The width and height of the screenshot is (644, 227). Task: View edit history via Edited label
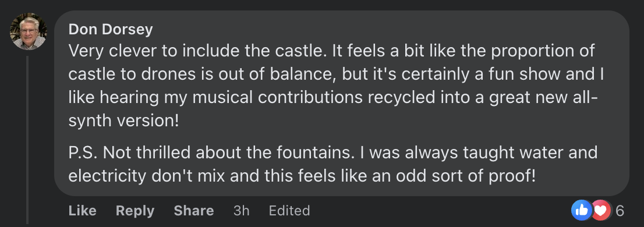click(289, 211)
